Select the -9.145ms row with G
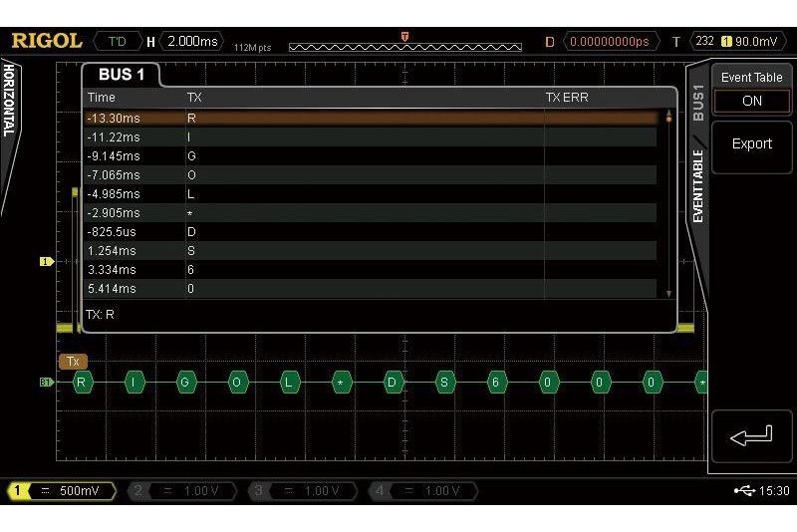 (x=369, y=155)
